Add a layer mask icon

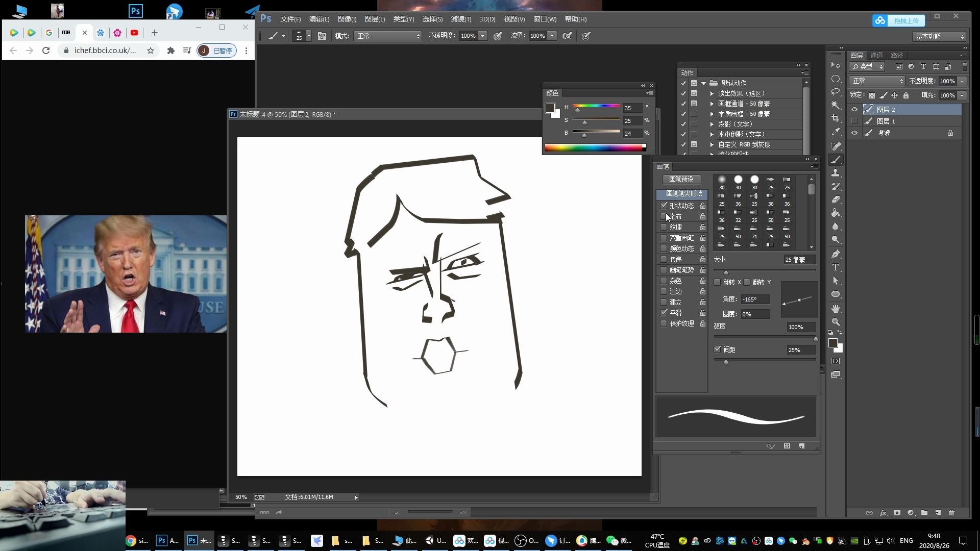pos(897,513)
